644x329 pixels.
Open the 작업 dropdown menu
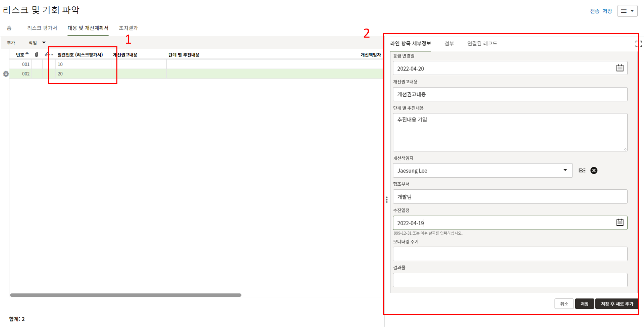(x=37, y=43)
